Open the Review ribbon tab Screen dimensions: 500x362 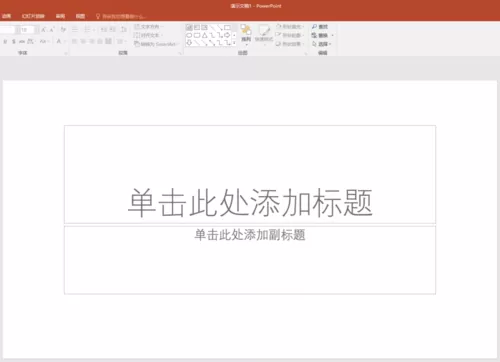60,16
